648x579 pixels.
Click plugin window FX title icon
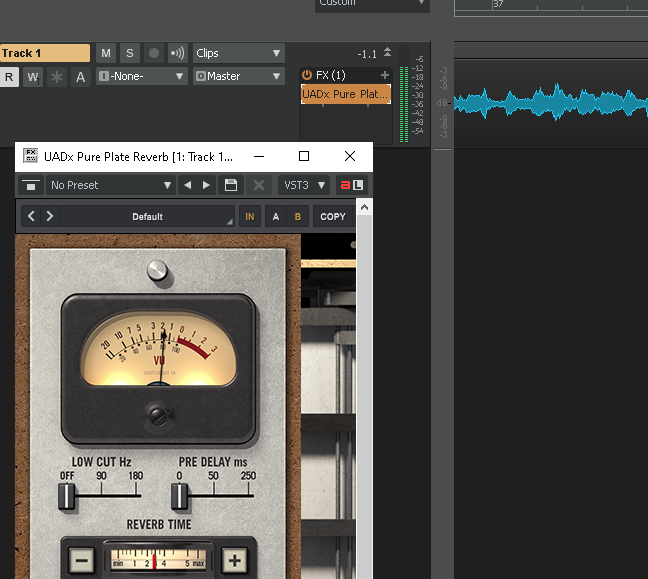(30, 156)
